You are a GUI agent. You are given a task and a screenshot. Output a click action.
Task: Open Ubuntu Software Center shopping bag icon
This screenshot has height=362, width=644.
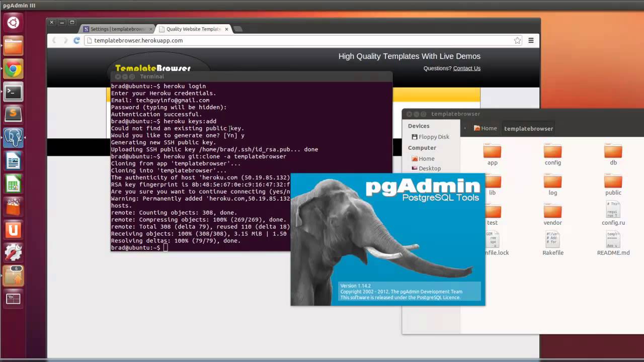point(13,207)
